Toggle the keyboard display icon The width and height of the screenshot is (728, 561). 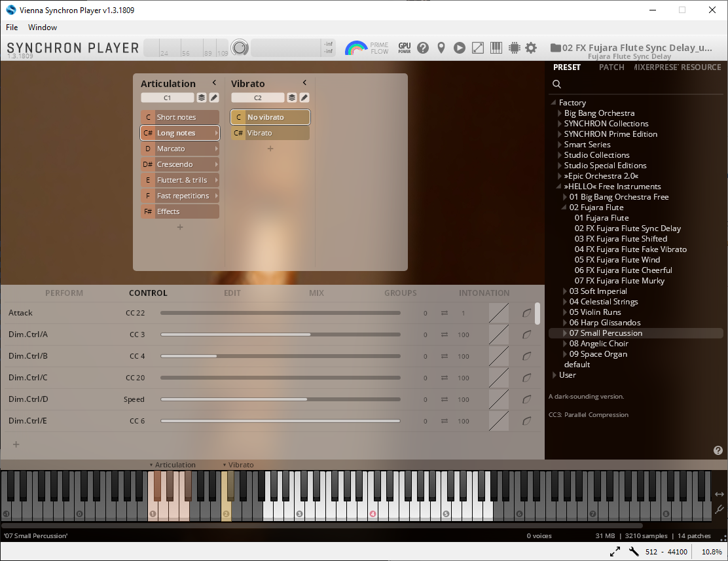(496, 47)
